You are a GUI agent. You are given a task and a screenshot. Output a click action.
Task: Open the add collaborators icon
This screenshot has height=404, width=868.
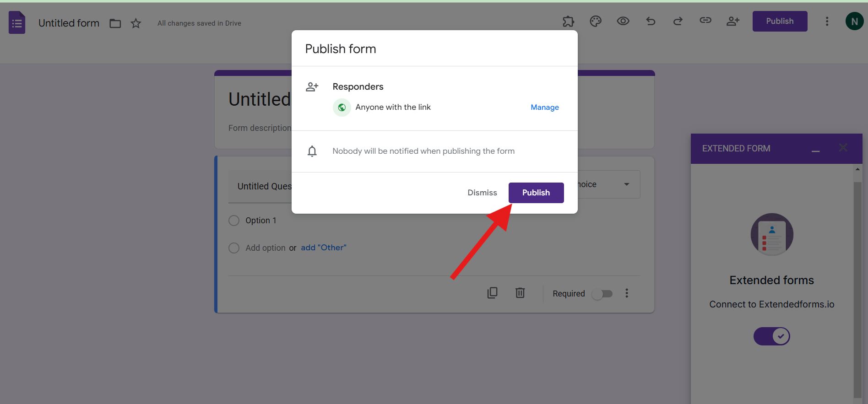coord(733,21)
